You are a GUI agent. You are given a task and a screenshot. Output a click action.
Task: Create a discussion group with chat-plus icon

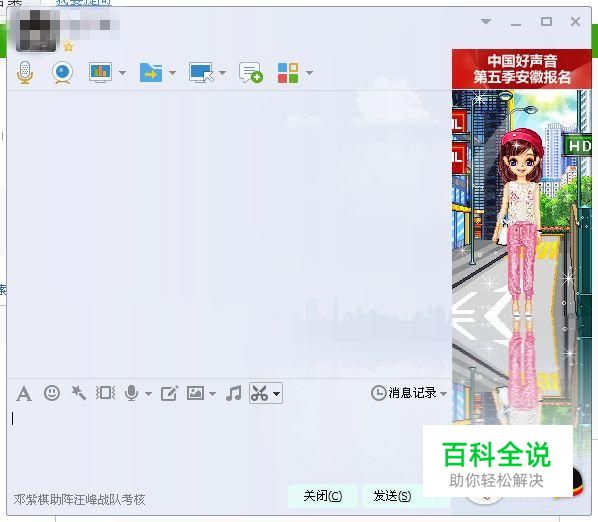[x=251, y=72]
